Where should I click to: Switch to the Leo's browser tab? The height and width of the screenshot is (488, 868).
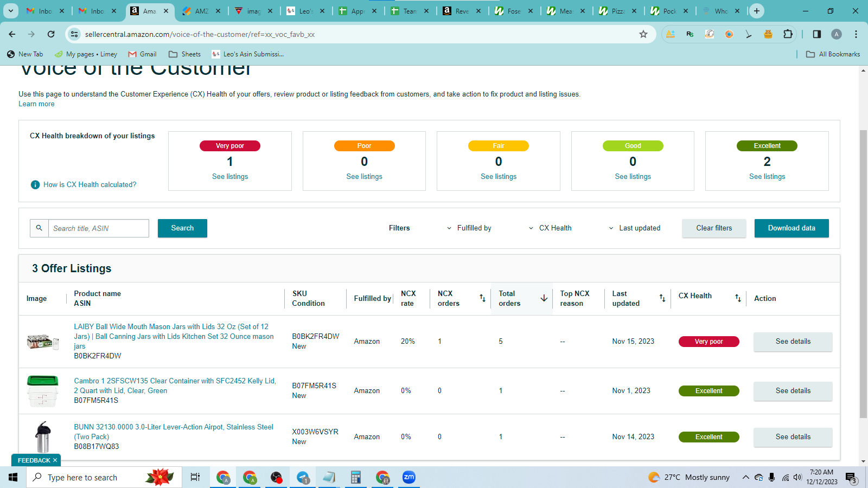(x=306, y=11)
